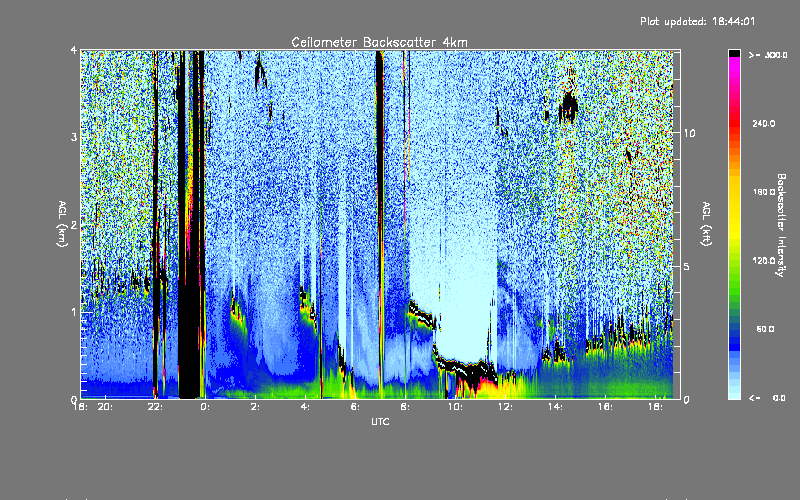
Task: Click the 'Plot updated: 18:44:01' timestamp
Action: coord(697,21)
